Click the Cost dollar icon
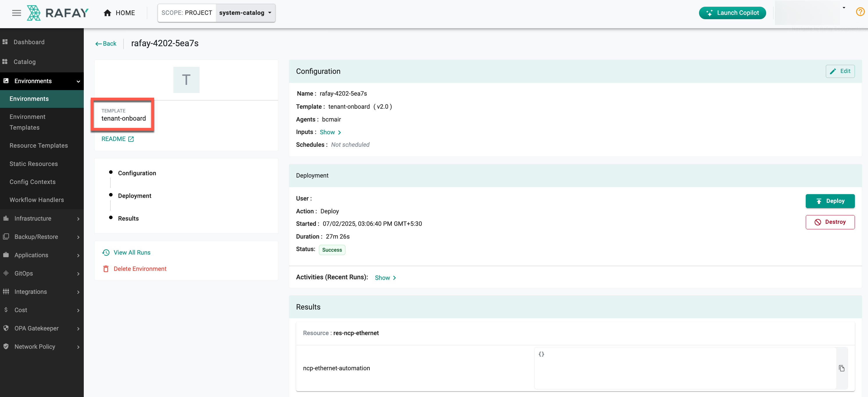This screenshot has width=868, height=397. tap(6, 310)
